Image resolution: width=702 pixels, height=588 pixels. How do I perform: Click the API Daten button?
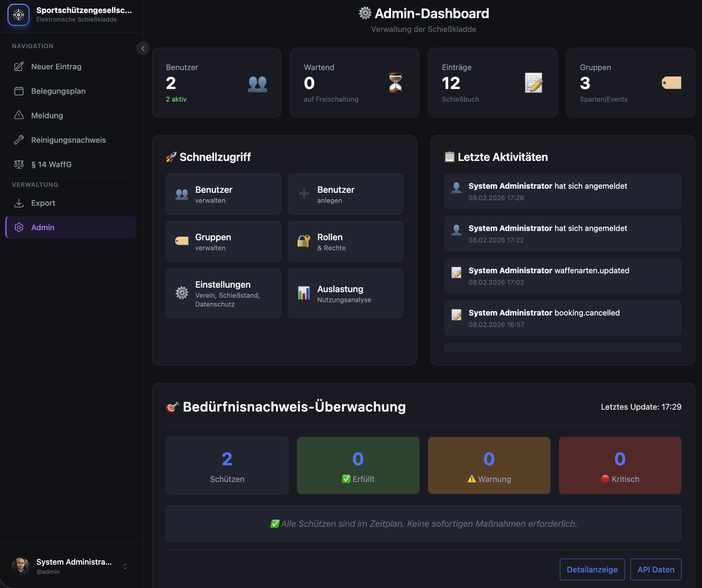pyautogui.click(x=655, y=569)
